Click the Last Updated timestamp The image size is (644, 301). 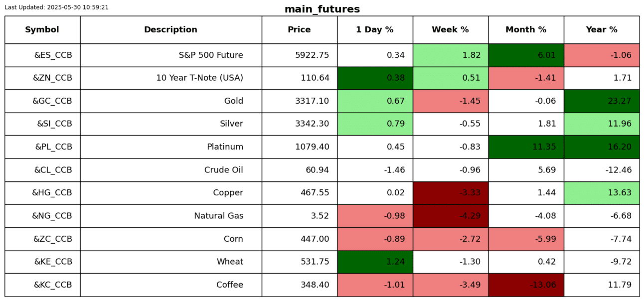coord(56,7)
